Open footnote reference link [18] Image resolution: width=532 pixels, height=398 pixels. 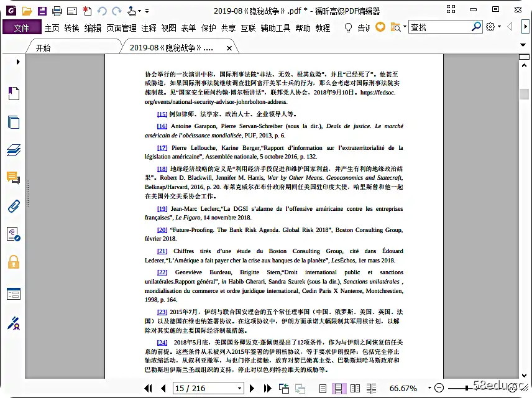click(x=162, y=169)
